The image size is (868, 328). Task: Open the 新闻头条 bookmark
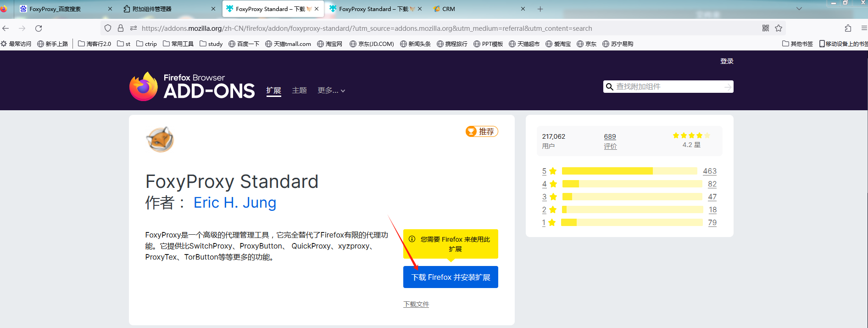pyautogui.click(x=415, y=44)
